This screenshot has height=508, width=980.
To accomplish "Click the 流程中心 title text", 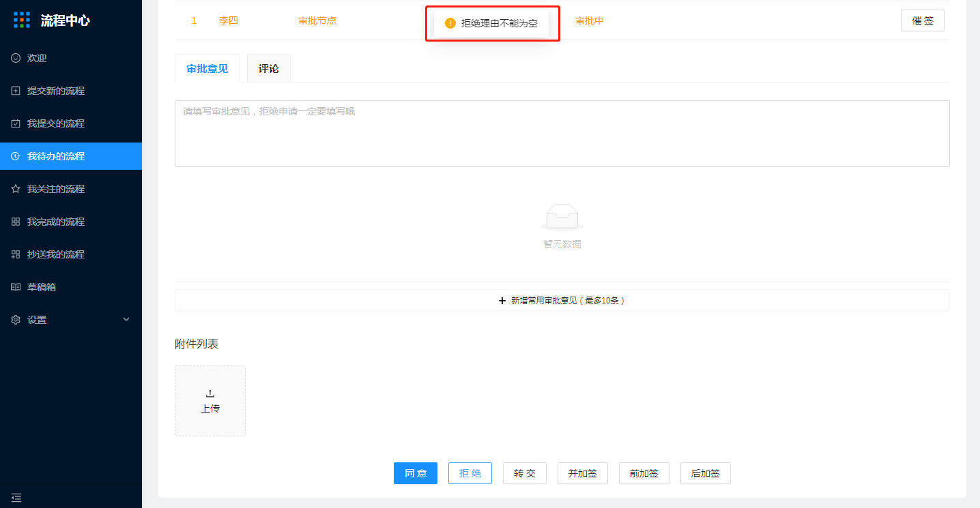I will [66, 20].
